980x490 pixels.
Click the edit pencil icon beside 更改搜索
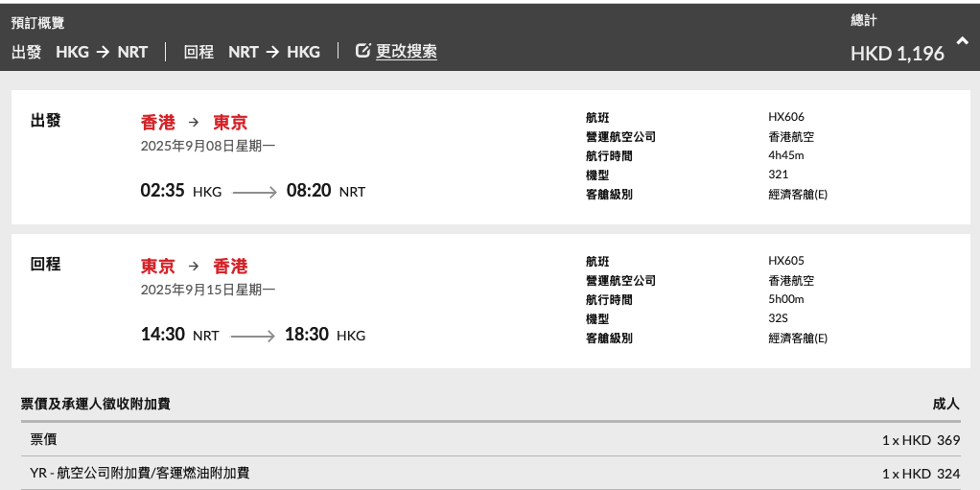click(x=362, y=51)
